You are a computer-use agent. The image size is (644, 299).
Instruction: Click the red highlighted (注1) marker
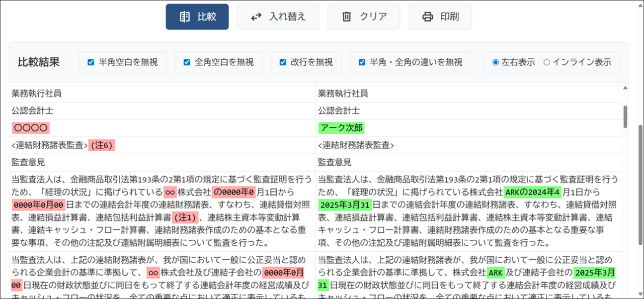[185, 217]
